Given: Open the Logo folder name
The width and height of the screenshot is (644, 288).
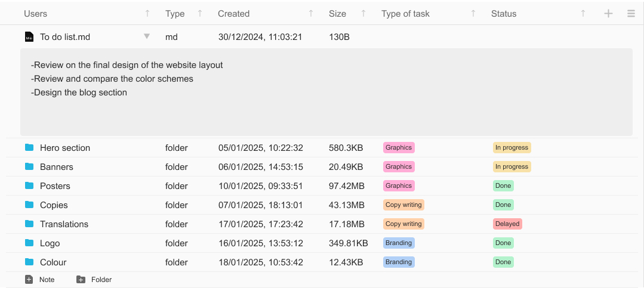Looking at the screenshot, I should point(50,243).
